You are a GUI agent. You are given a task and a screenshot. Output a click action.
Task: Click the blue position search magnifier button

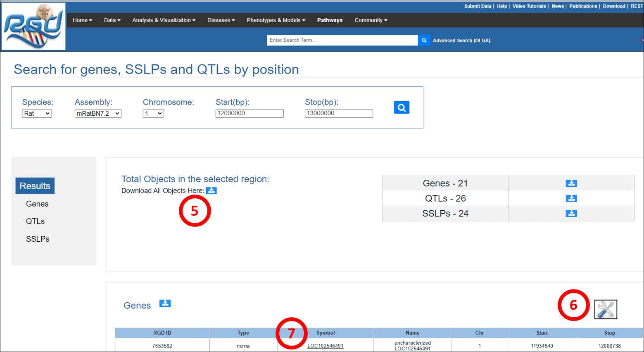click(401, 107)
